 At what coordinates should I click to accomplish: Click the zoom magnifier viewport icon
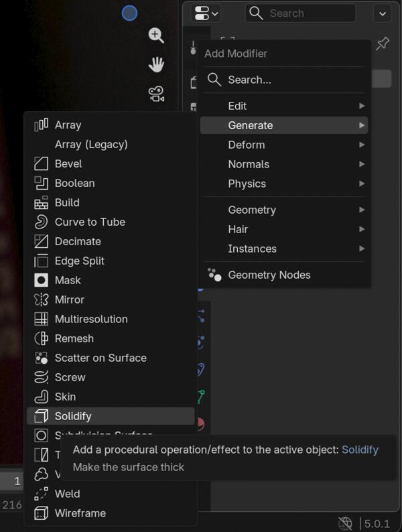click(x=156, y=36)
